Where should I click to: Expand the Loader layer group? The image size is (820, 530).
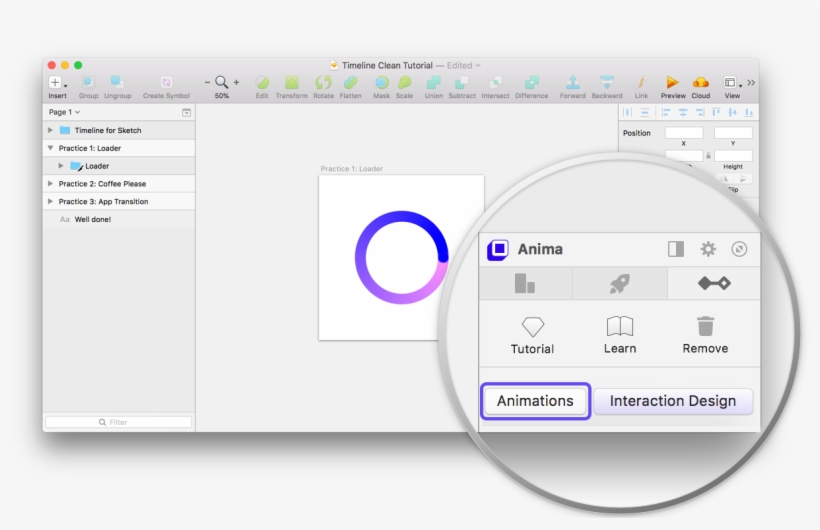[61, 166]
